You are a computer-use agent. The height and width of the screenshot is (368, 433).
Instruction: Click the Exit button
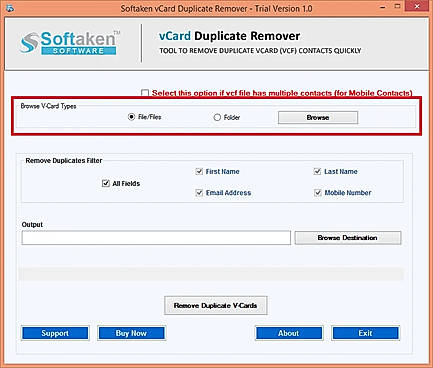click(x=365, y=333)
